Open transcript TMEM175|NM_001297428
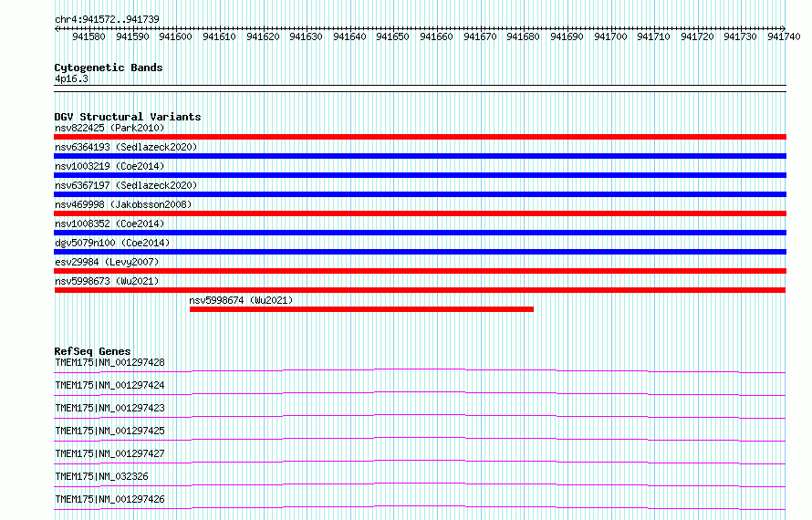 [109, 362]
